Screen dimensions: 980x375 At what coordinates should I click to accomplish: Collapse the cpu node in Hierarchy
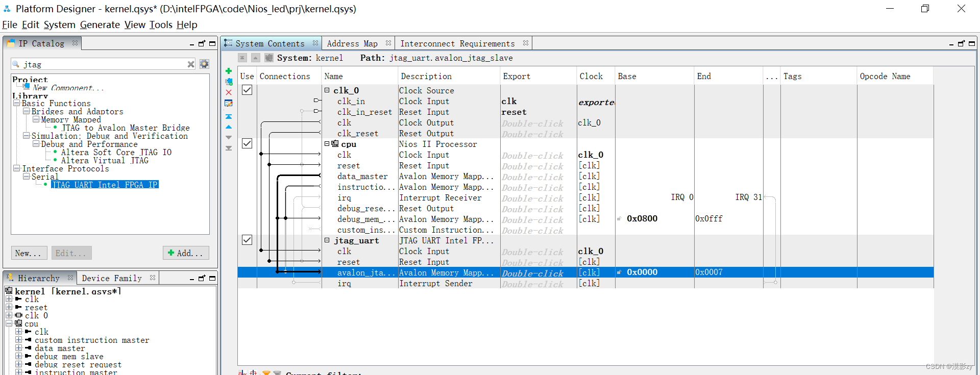[9, 323]
